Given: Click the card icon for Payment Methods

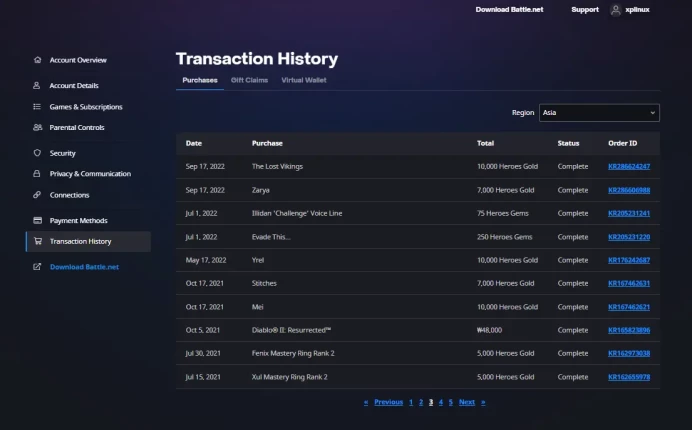Looking at the screenshot, I should 38,220.
